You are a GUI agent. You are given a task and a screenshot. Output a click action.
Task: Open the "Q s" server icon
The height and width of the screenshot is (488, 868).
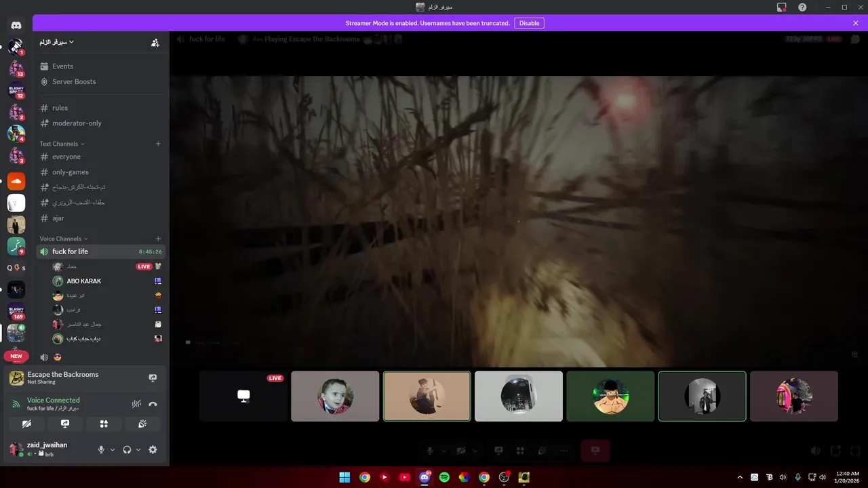click(x=16, y=268)
